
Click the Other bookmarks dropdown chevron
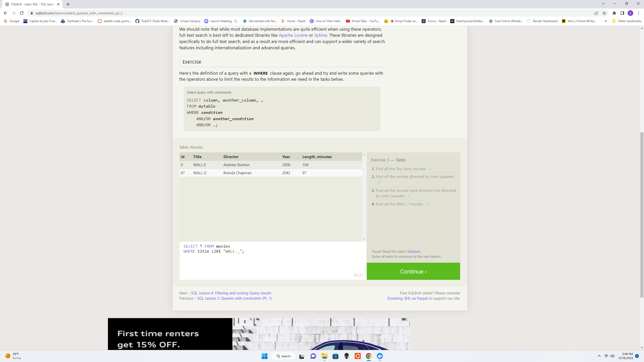click(606, 21)
